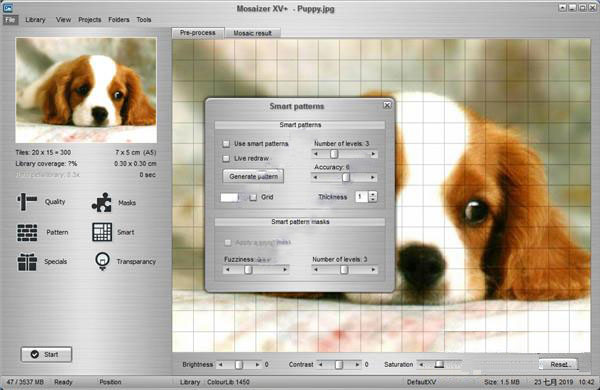Decrease Accuracy with left arrow
The image size is (600, 390).
point(316,178)
